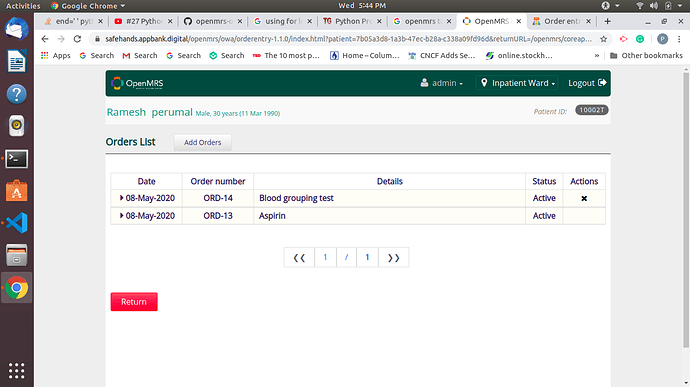690x387 pixels.
Task: Switch to 'using for l' Google tab
Action: 283,21
